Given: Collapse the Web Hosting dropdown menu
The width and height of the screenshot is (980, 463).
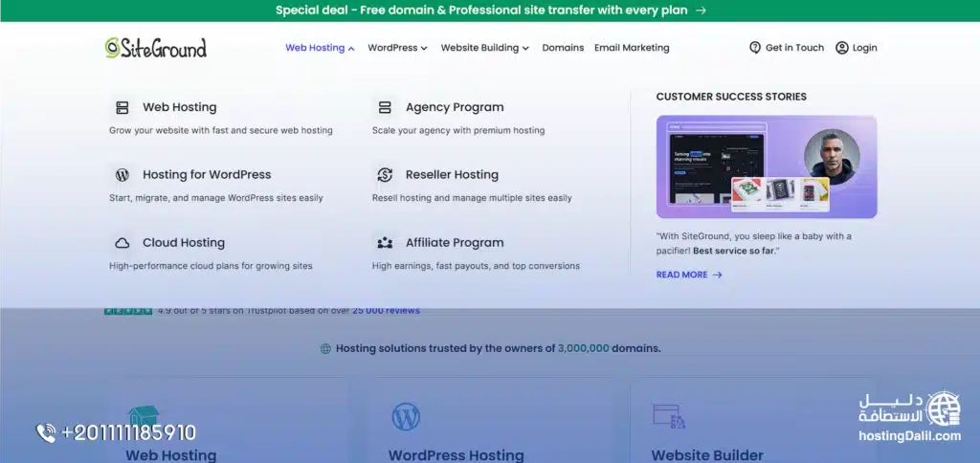Looking at the screenshot, I should pyautogui.click(x=320, y=48).
